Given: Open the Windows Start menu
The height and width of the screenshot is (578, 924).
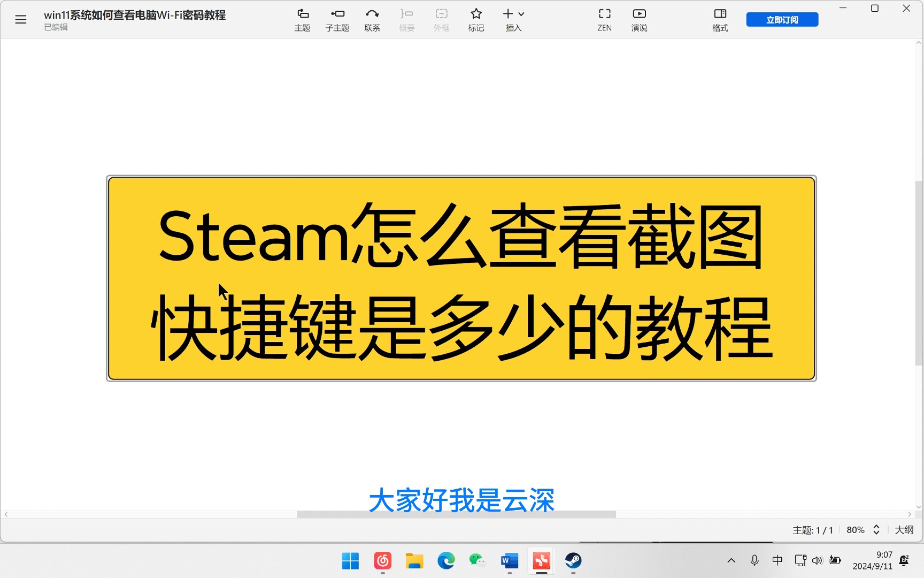Looking at the screenshot, I should (351, 561).
